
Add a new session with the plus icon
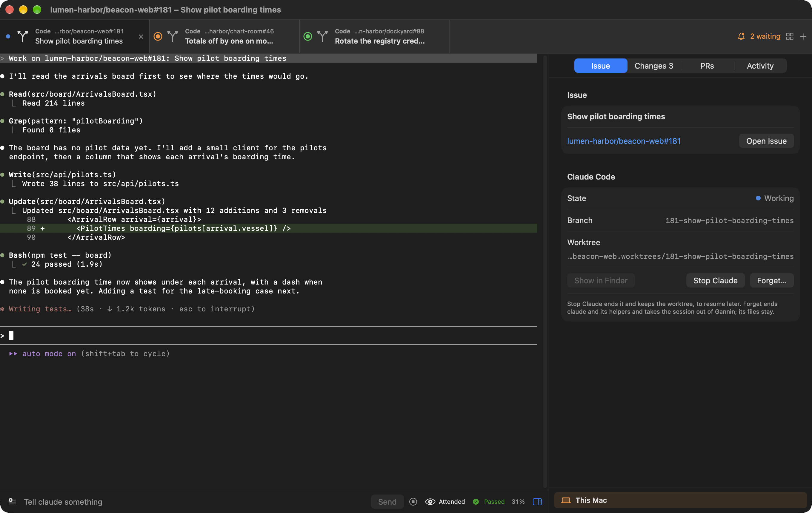[x=803, y=36]
